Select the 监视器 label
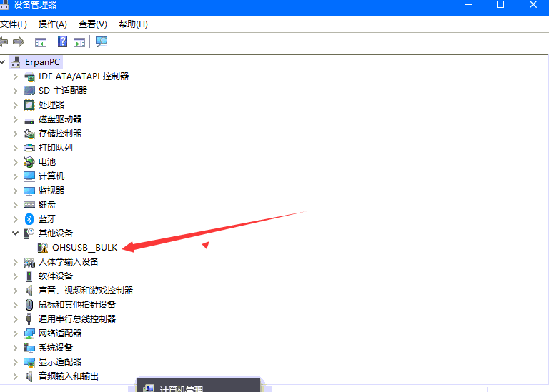 [x=51, y=191]
